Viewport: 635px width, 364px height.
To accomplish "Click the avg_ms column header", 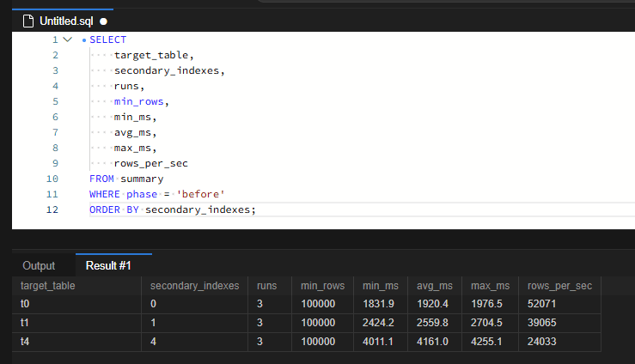I will [435, 286].
